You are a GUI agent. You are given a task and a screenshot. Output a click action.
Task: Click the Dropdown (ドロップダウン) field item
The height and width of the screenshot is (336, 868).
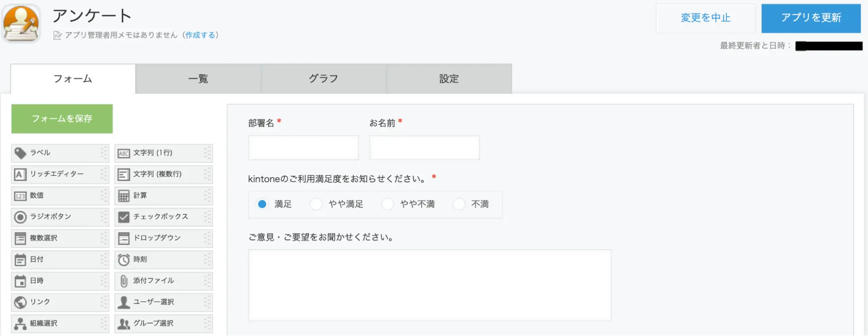pos(163,238)
